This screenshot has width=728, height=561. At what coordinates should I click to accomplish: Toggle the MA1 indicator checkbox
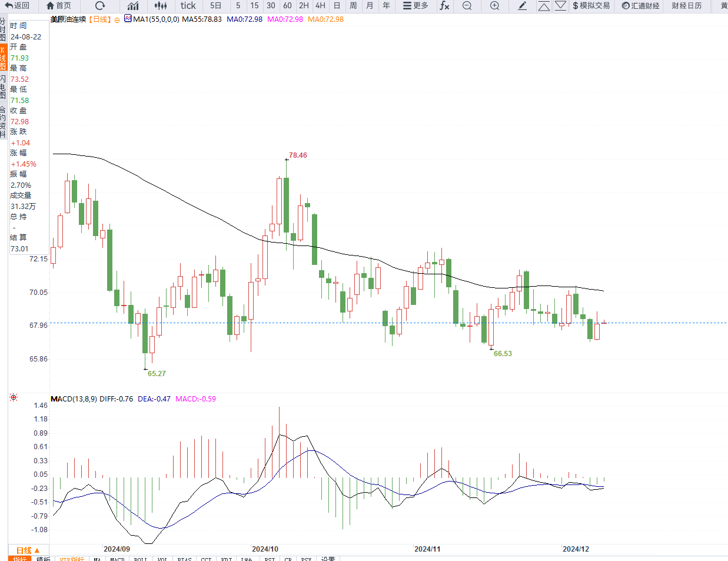coord(128,19)
